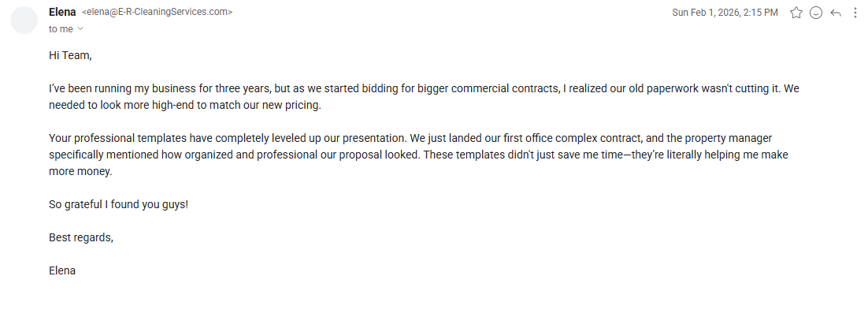The height and width of the screenshot is (317, 868).
Task: Click the sender's round avatar
Action: tap(24, 20)
